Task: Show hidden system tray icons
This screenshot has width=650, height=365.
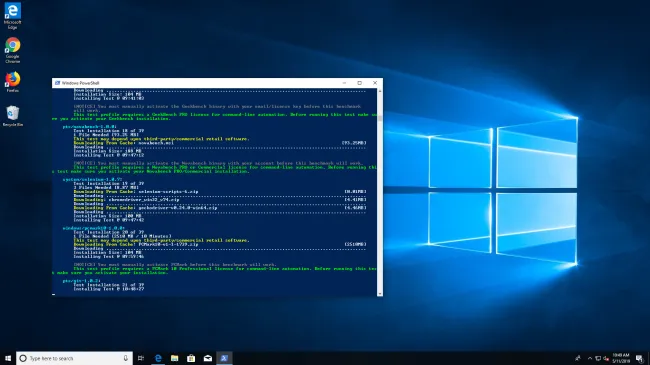Action: (x=589, y=358)
